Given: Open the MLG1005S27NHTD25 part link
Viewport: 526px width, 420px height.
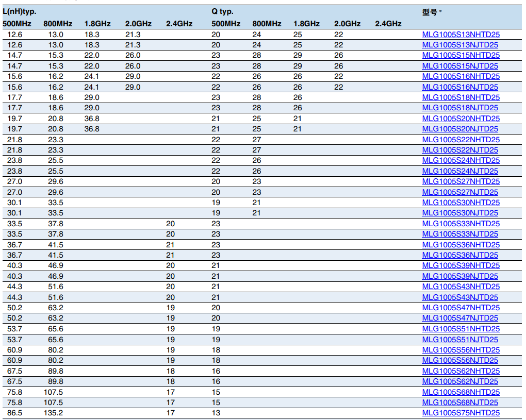Looking at the screenshot, I should click(x=461, y=182).
